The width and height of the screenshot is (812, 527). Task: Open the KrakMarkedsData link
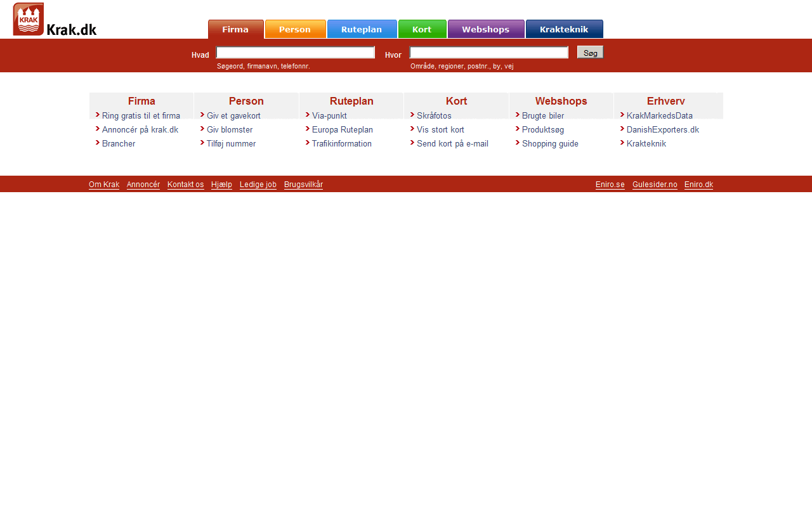click(x=660, y=115)
